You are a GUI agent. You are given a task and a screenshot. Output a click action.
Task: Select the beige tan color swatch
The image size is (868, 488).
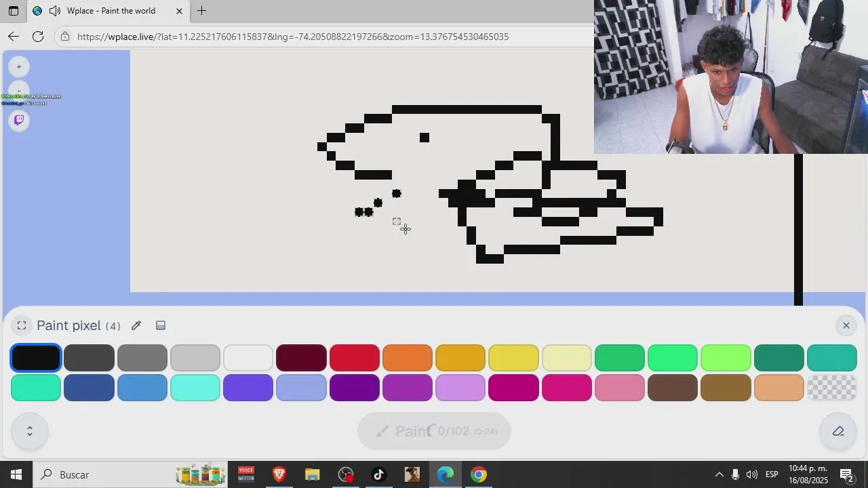[x=779, y=388]
